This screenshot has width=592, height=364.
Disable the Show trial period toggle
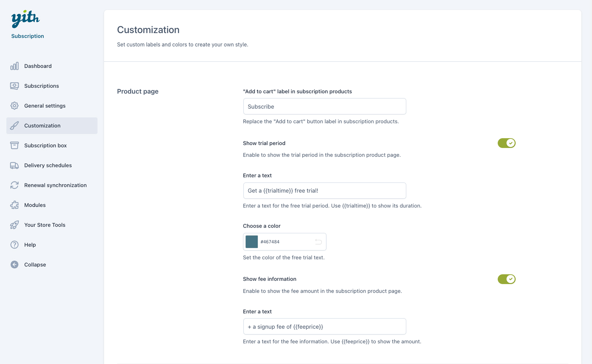click(x=506, y=143)
